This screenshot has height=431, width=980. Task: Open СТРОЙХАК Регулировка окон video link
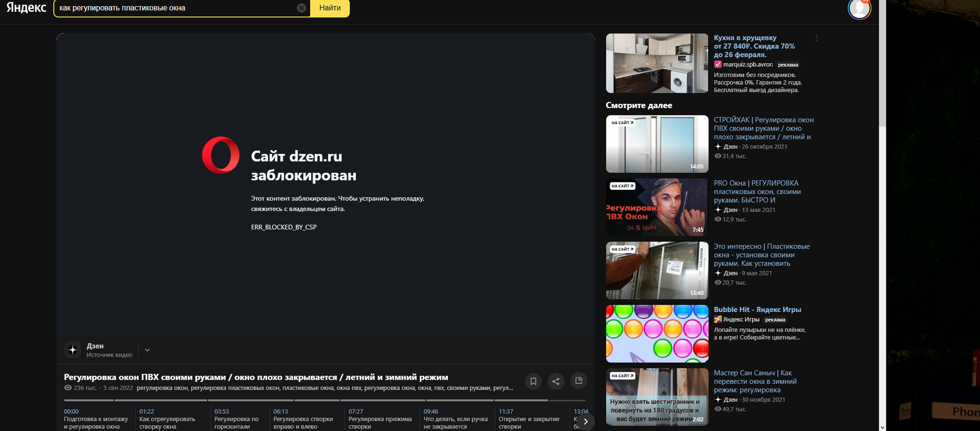[x=764, y=128]
